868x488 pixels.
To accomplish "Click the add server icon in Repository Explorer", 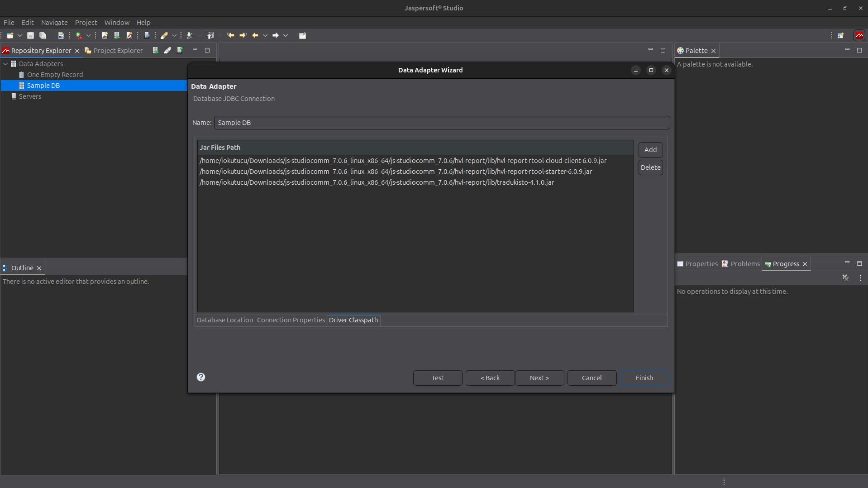I will coord(180,50).
